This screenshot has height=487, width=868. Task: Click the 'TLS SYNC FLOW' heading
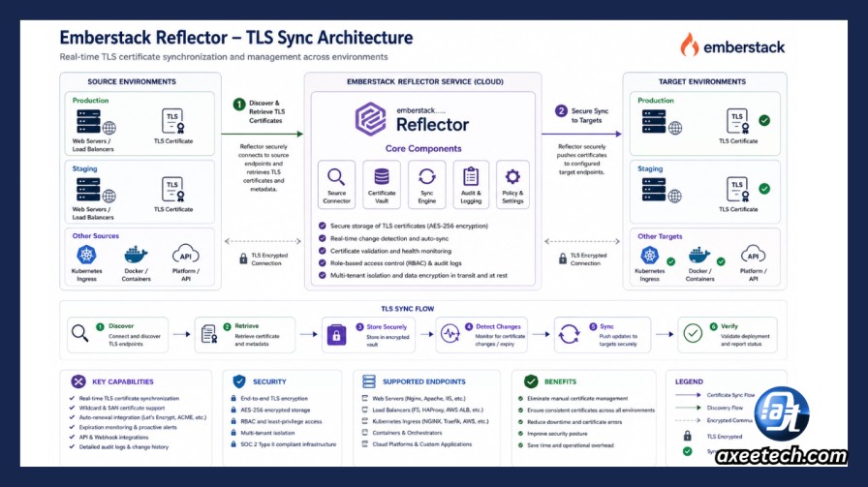pyautogui.click(x=408, y=309)
